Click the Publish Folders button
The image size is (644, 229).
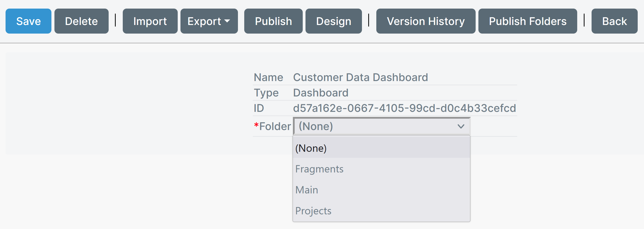coord(528,21)
